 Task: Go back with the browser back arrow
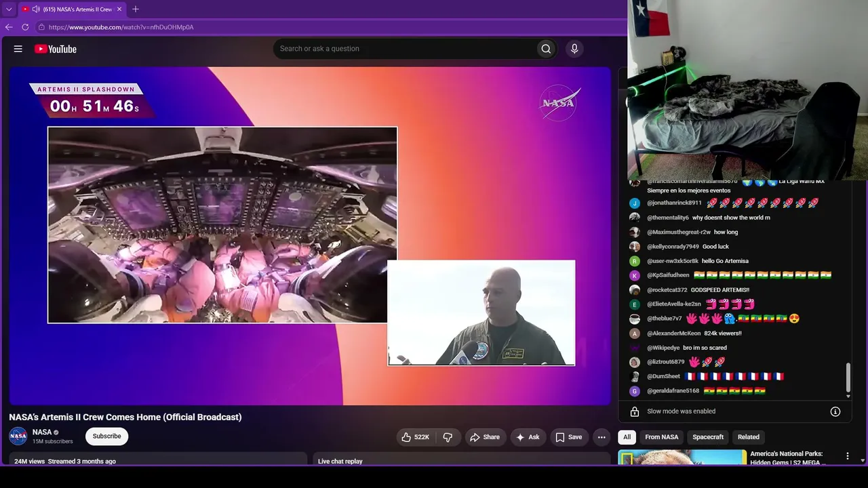tap(9, 27)
